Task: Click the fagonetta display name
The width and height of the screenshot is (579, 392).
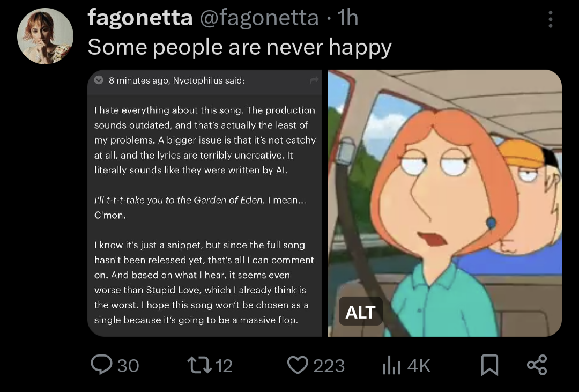Action: (x=140, y=17)
